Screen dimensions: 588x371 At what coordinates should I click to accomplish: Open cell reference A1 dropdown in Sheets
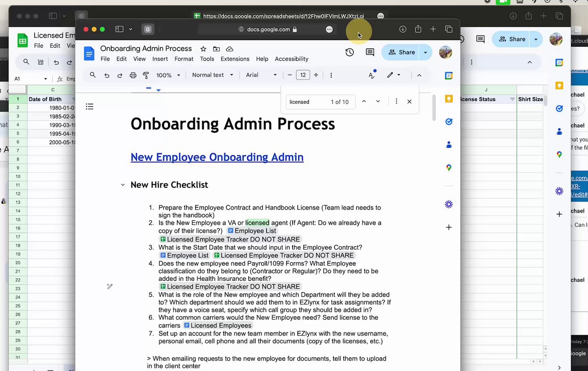(45, 79)
